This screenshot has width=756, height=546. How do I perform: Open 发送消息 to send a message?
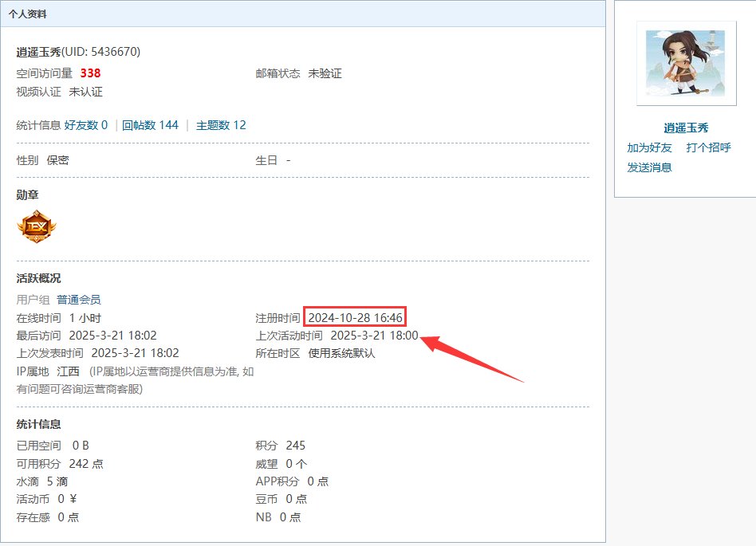(x=649, y=167)
